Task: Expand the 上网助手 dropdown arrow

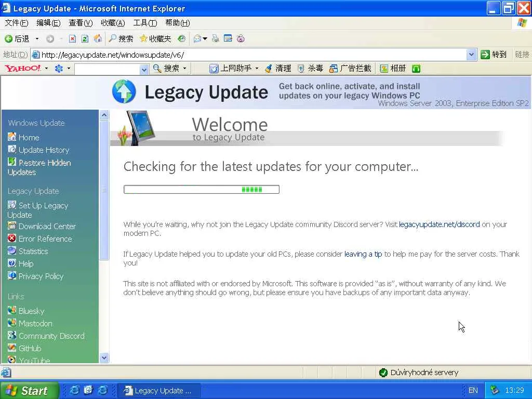Action: pos(257,69)
